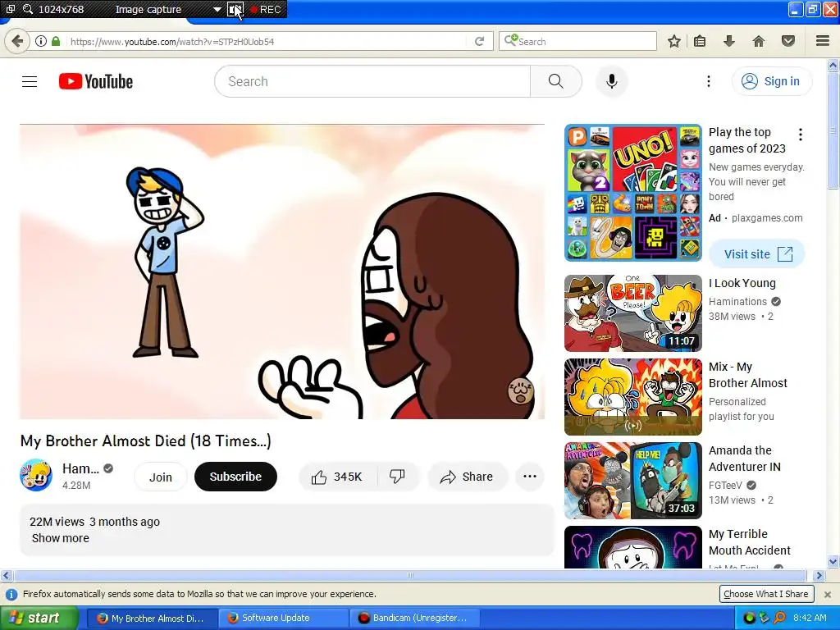Image resolution: width=840 pixels, height=630 pixels.
Task: Switch to Software Update taskbar item
Action: coord(283,619)
